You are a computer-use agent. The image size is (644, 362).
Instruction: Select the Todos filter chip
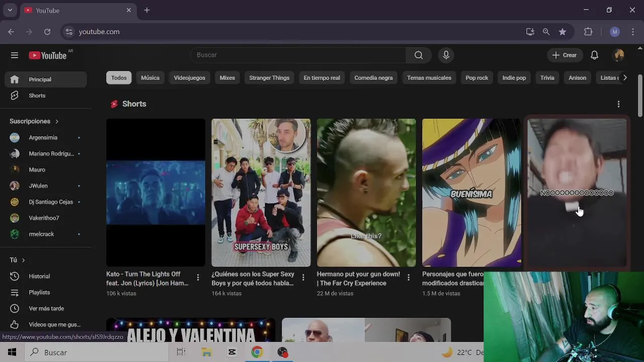point(119,78)
